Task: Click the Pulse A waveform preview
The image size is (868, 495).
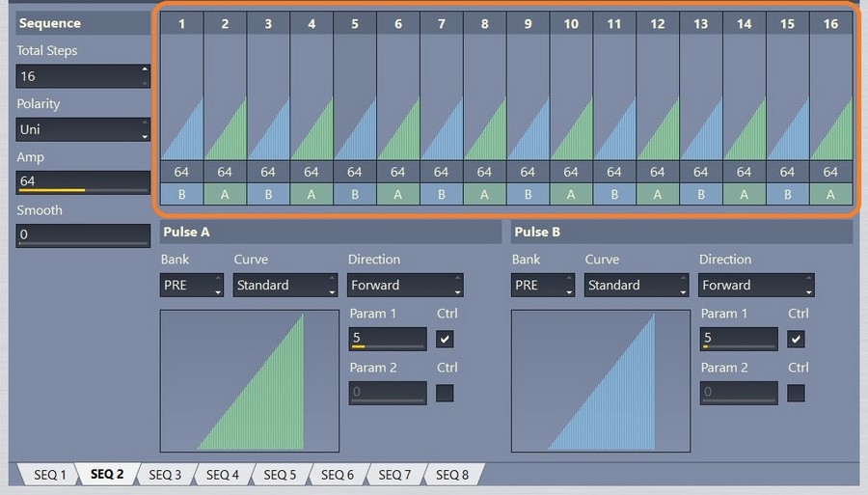Action: click(250, 381)
